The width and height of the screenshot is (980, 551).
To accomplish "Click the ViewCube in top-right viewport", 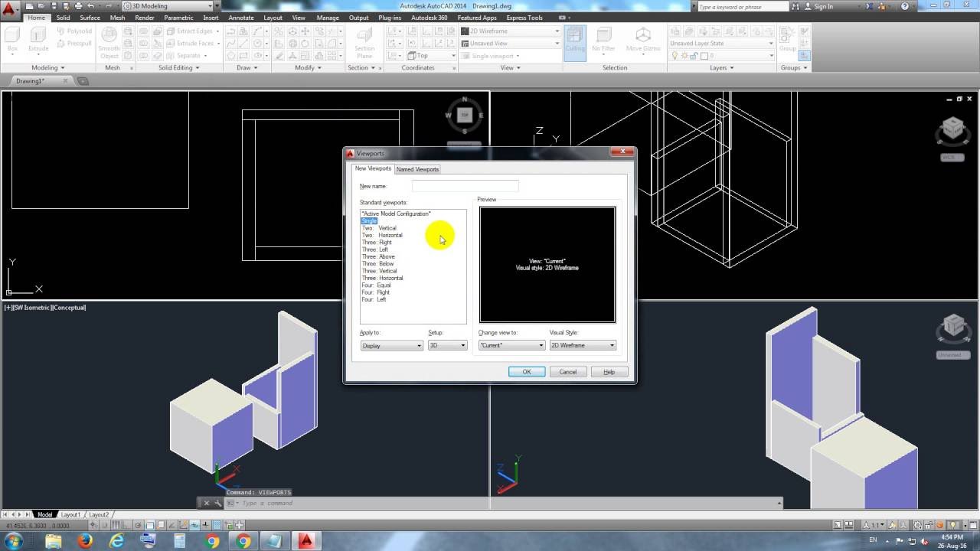I will pos(952,130).
